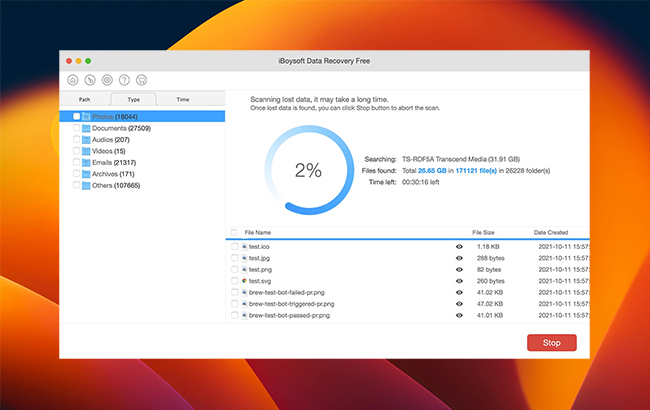The image size is (650, 410).
Task: Open the shopping cart purchase icon
Action: click(141, 80)
